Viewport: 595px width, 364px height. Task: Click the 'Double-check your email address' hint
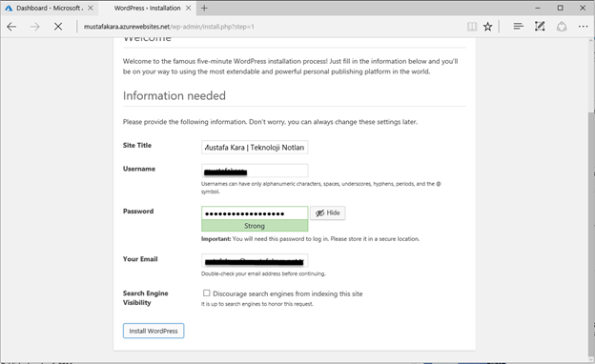(263, 273)
